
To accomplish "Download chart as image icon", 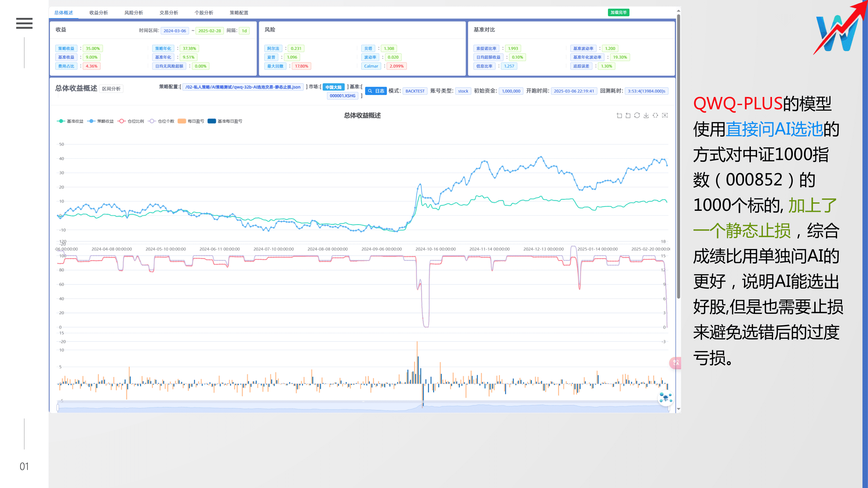I will [646, 115].
